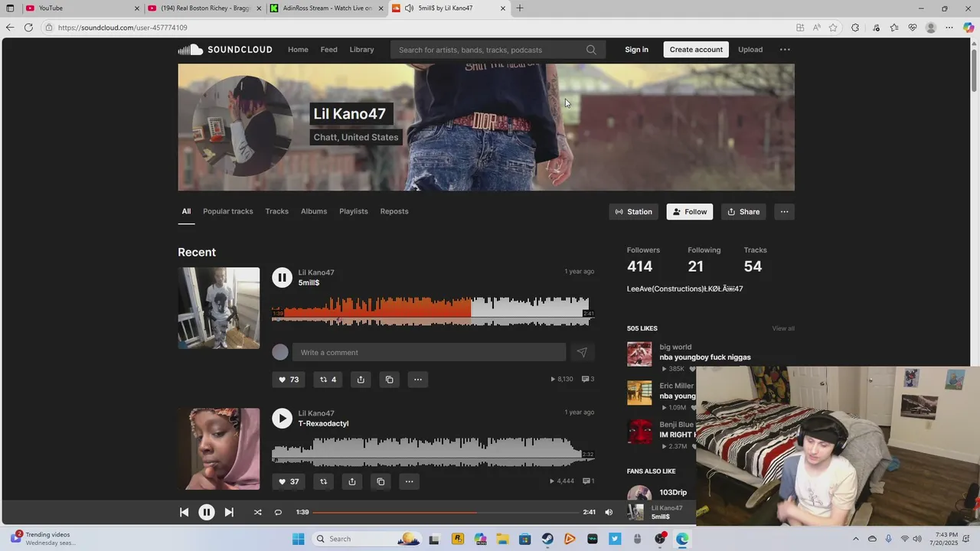Pause playback in the bottom player bar
Screen dimensions: 980x551
coord(207,513)
